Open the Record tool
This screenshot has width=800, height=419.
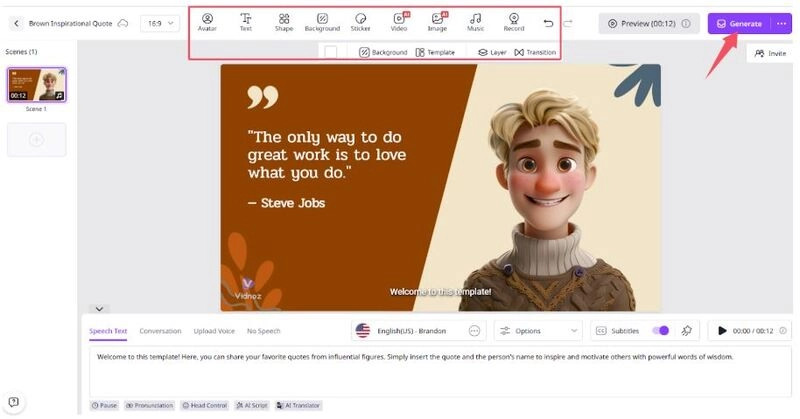click(513, 22)
